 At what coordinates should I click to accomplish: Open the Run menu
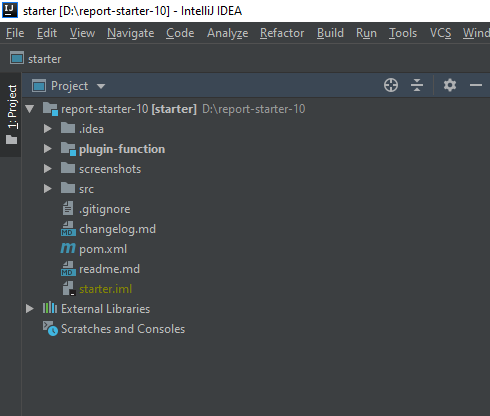[366, 33]
